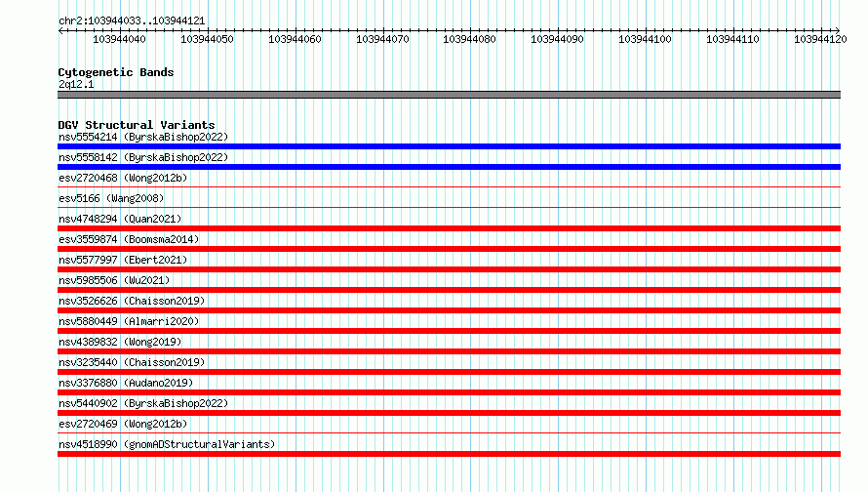Click ruler position 103944060
The image size is (868, 492).
pos(296,39)
